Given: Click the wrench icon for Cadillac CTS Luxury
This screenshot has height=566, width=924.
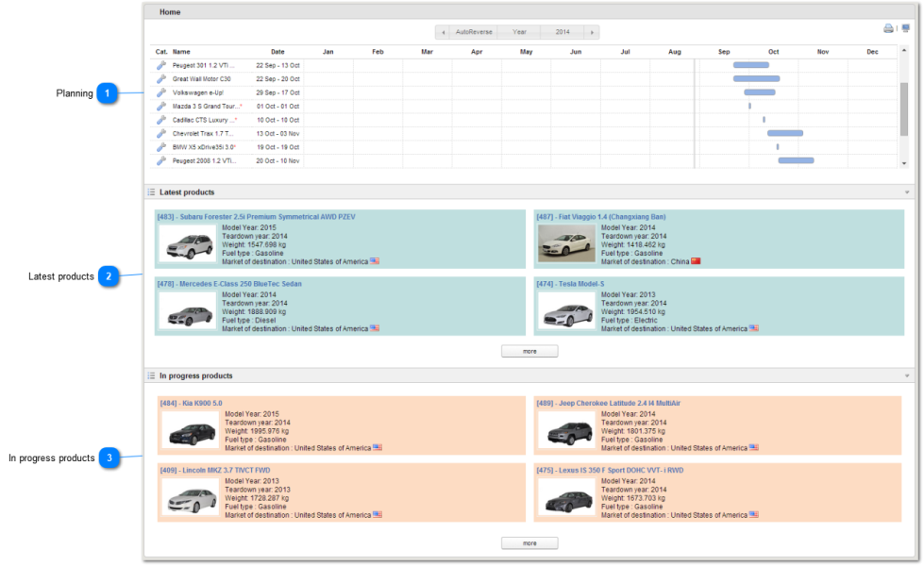Looking at the screenshot, I should [x=160, y=120].
